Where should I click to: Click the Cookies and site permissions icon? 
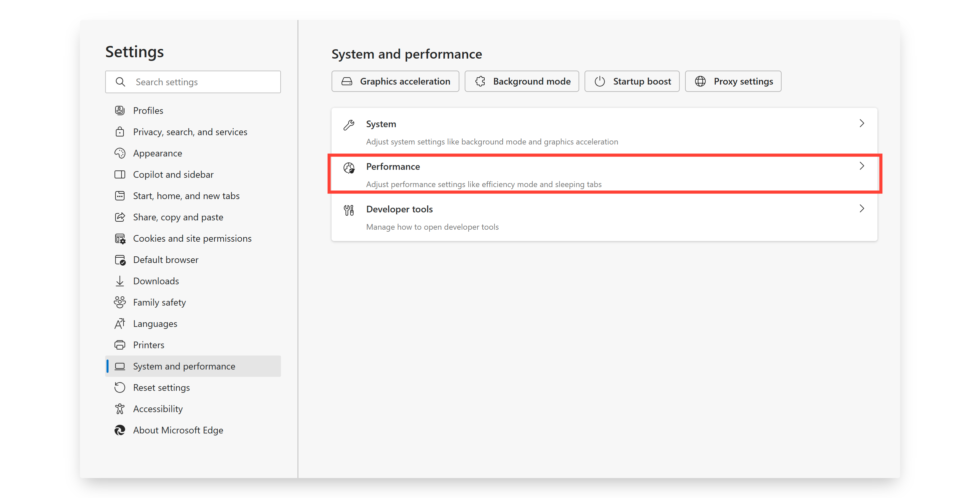[x=120, y=239]
